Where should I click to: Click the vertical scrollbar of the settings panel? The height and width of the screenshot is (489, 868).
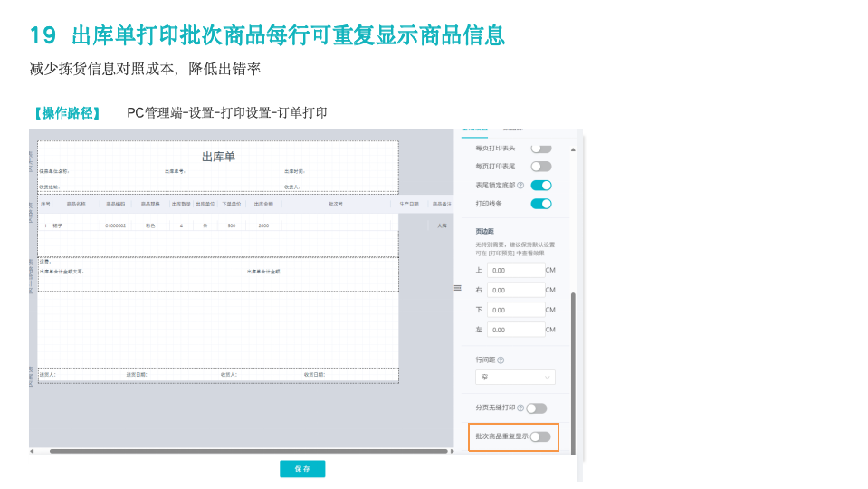click(x=573, y=373)
